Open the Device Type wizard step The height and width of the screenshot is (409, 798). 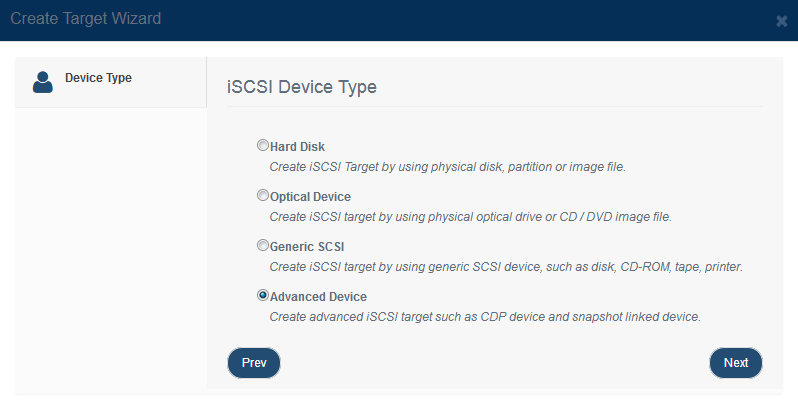click(98, 78)
